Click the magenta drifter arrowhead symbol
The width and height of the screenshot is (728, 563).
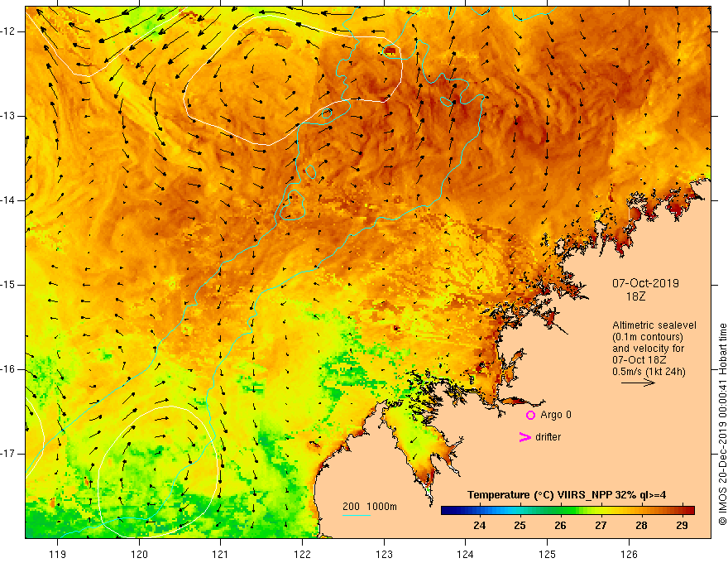(525, 437)
